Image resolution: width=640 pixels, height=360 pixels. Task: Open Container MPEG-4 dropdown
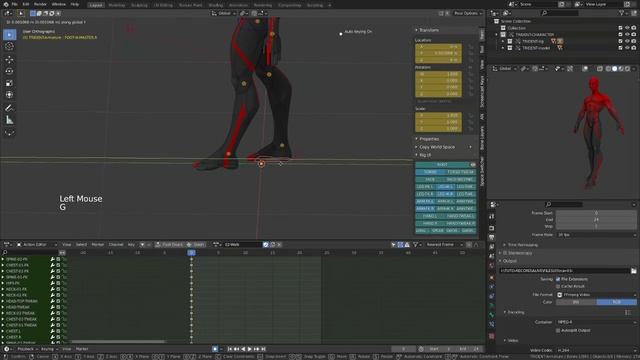coord(596,322)
